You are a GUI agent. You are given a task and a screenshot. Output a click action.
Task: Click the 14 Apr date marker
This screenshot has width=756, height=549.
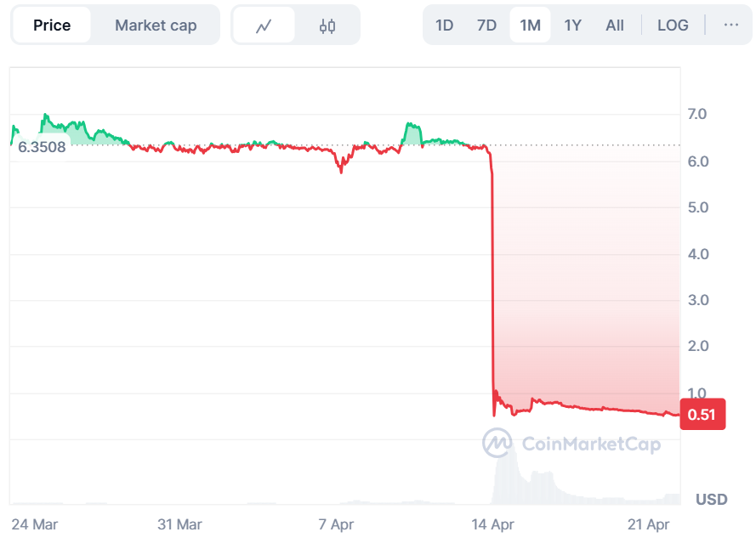click(x=493, y=524)
